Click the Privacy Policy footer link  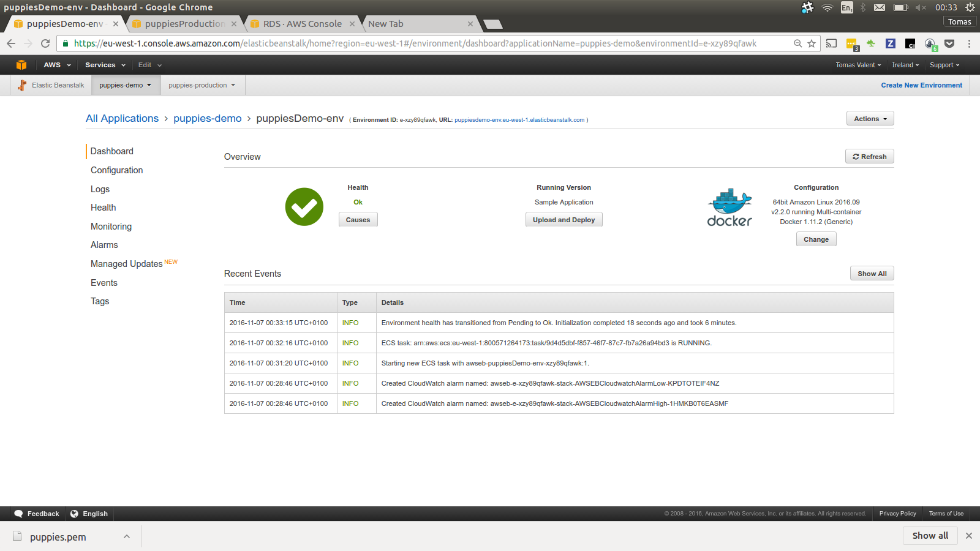pyautogui.click(x=897, y=514)
